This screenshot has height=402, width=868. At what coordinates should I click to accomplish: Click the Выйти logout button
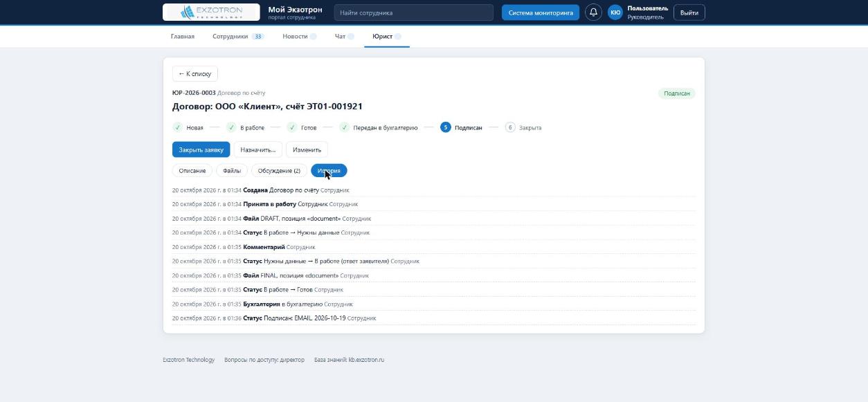[x=689, y=12]
